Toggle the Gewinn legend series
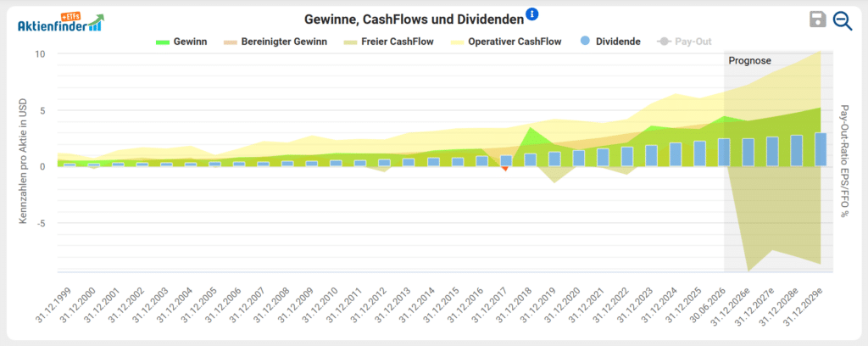The height and width of the screenshot is (346, 868). [182, 42]
